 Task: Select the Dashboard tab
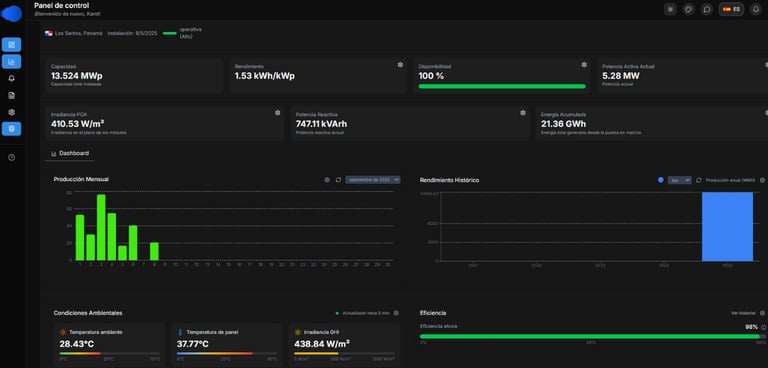pyautogui.click(x=70, y=153)
